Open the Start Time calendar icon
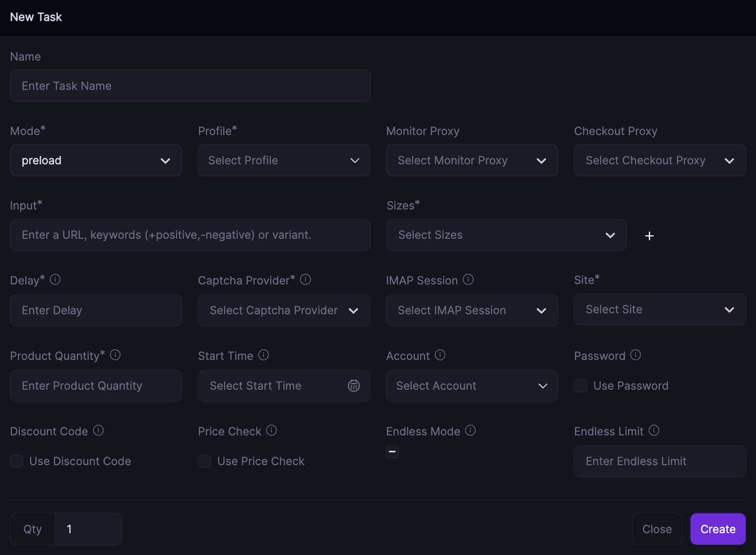756x555 pixels. 354,386
